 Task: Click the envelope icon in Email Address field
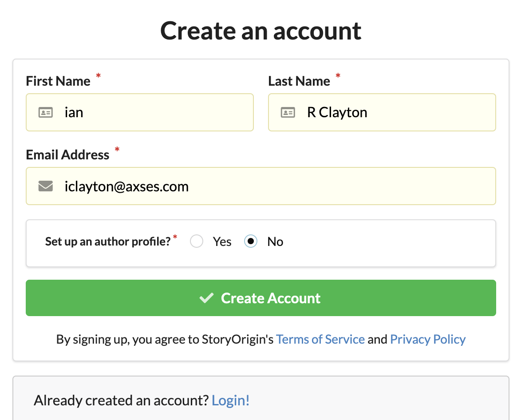click(x=46, y=186)
